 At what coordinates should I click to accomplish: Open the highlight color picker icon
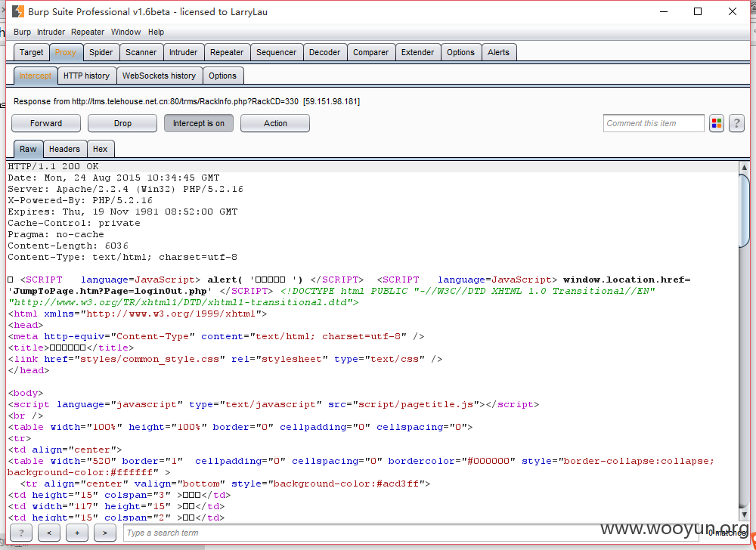[717, 123]
